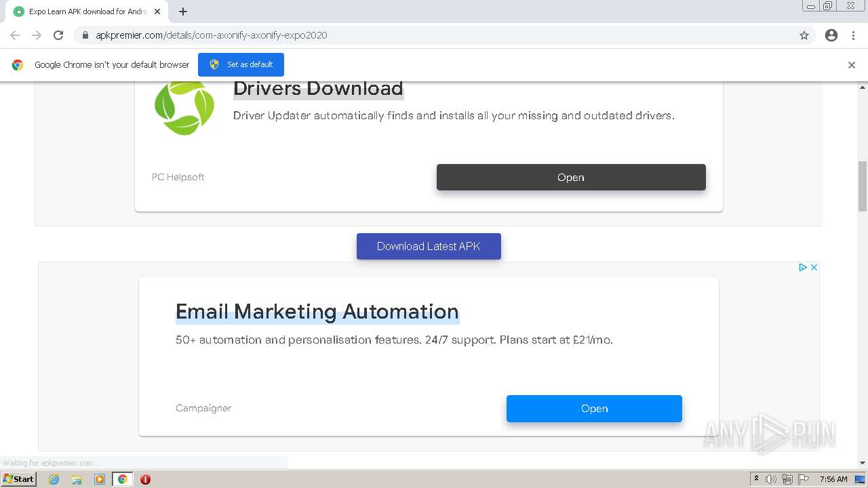Open the Chrome three-dot menu
The height and width of the screenshot is (488, 868).
(854, 35)
